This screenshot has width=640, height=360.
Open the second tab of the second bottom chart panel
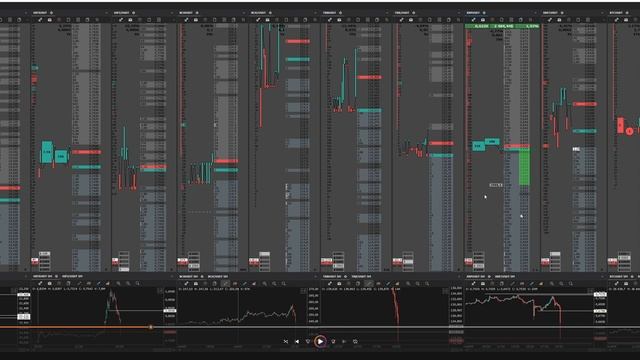pyautogui.click(x=218, y=276)
